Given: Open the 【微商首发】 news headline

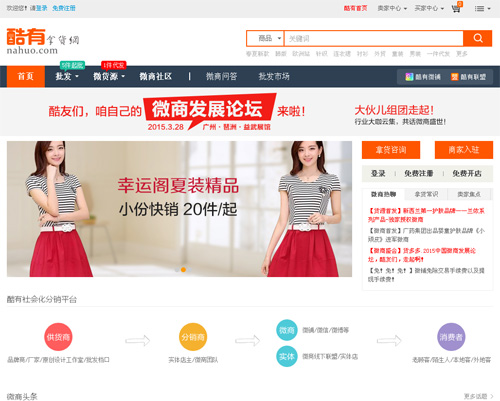Looking at the screenshot, I should click(x=426, y=235).
